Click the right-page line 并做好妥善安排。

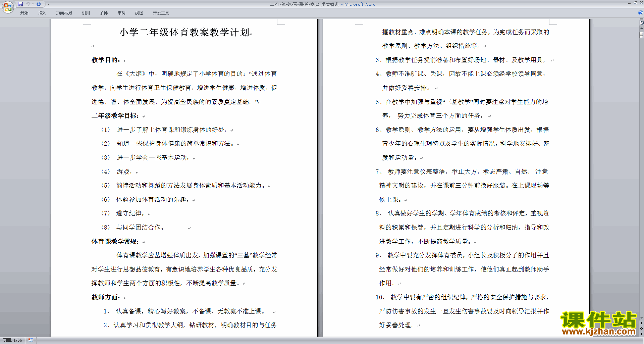(406, 88)
